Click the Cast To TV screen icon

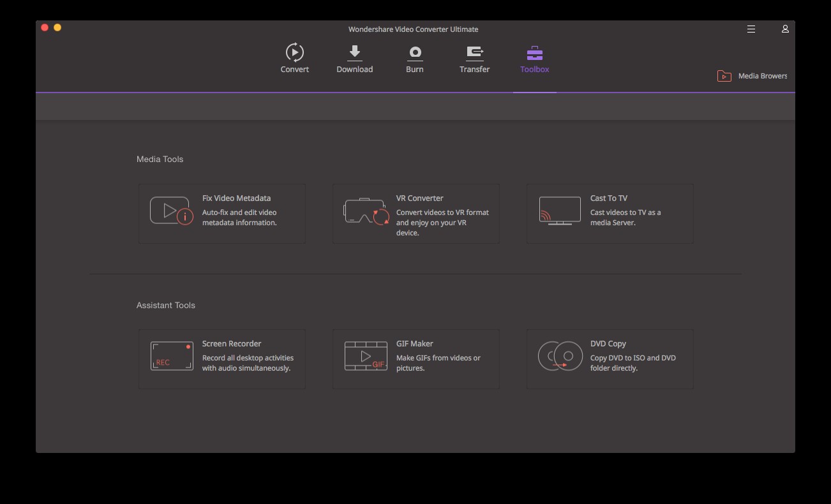pyautogui.click(x=560, y=211)
